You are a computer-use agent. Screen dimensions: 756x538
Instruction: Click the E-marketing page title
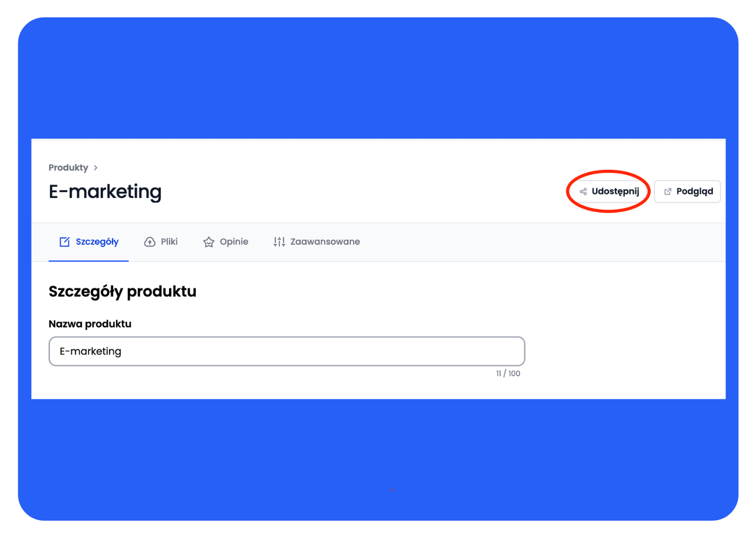coord(105,192)
